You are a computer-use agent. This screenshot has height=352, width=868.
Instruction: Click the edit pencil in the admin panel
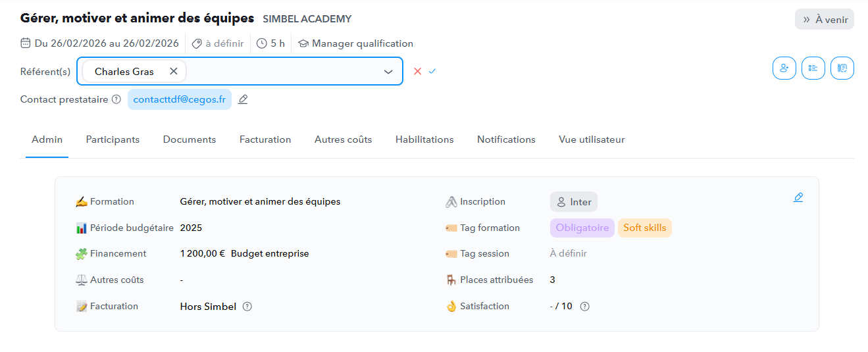798,197
